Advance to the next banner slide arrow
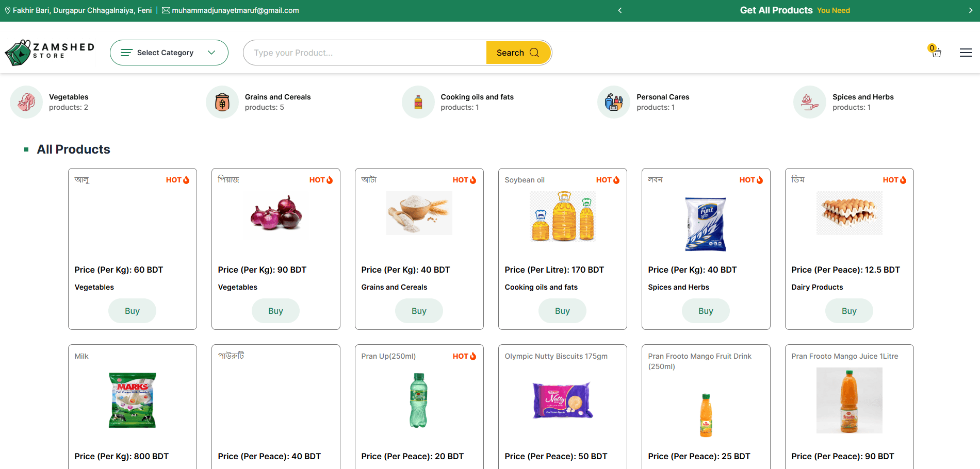This screenshot has width=980, height=469. [970, 10]
